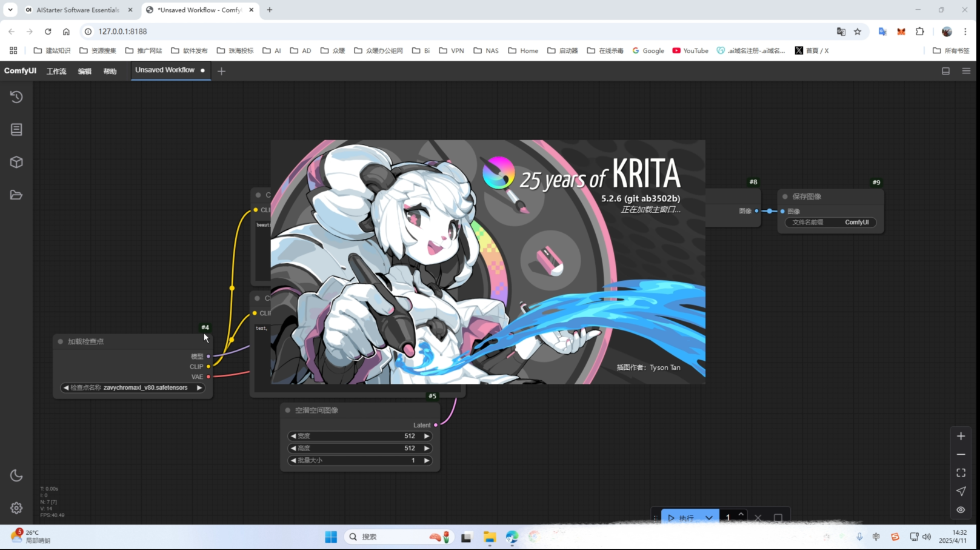Open the node library list icon
Viewport: 980px width, 550px height.
pyautogui.click(x=16, y=130)
